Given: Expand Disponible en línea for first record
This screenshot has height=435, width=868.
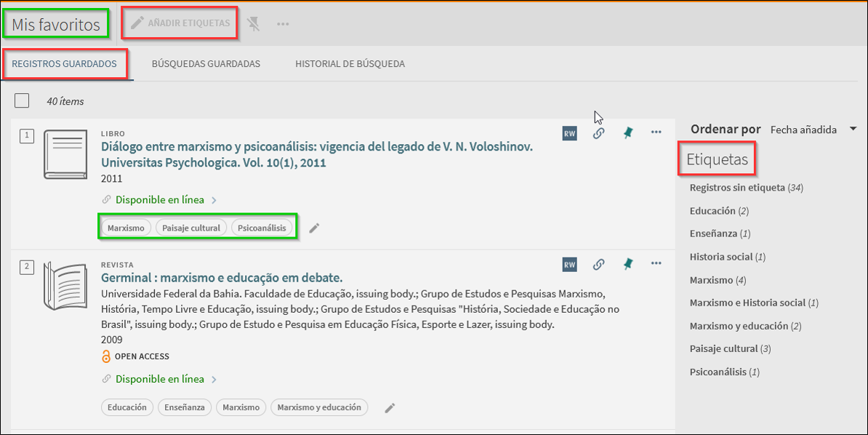Looking at the screenshot, I should (x=160, y=199).
